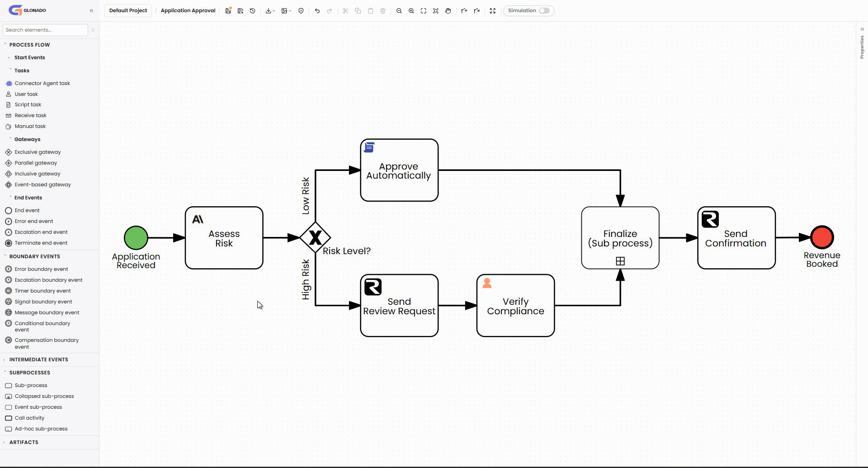Zoom in on the canvas
868x468 pixels.
point(411,10)
